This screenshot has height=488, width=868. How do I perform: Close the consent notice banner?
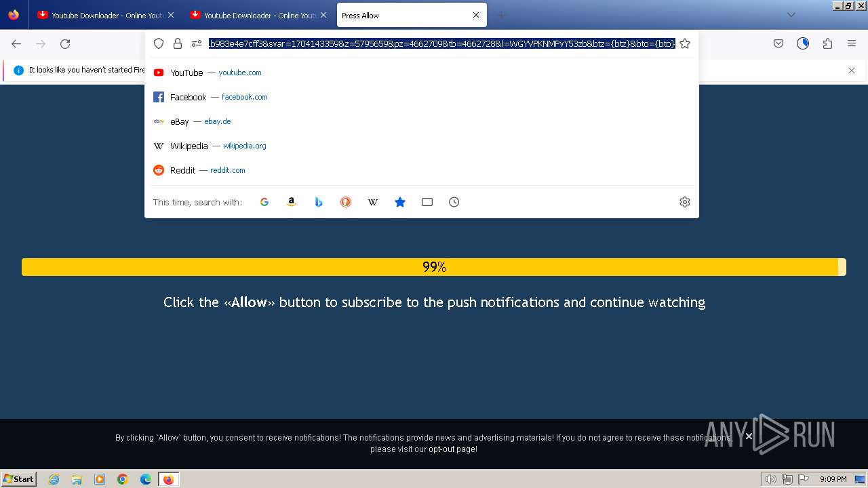pyautogui.click(x=749, y=436)
